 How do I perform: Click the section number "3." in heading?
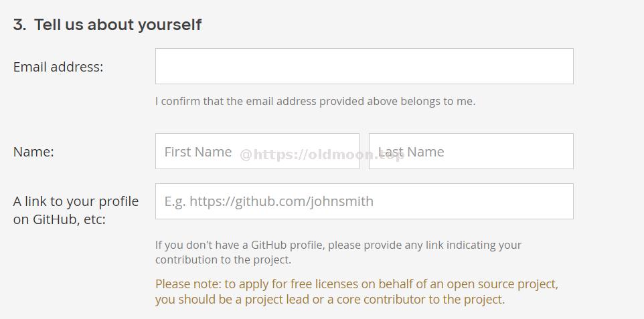19,25
